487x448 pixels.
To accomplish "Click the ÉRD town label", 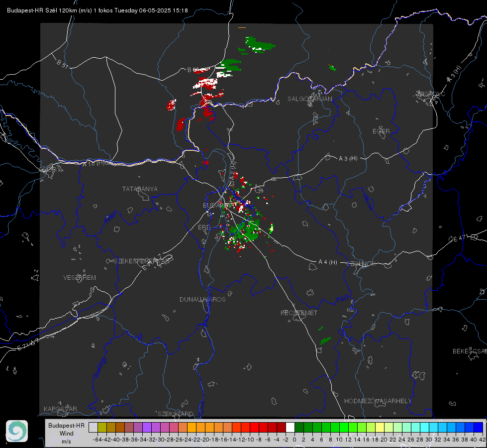I will (204, 227).
